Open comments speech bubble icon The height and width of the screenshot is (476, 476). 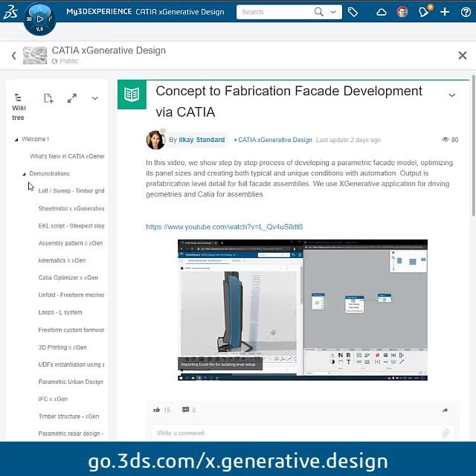click(x=185, y=410)
